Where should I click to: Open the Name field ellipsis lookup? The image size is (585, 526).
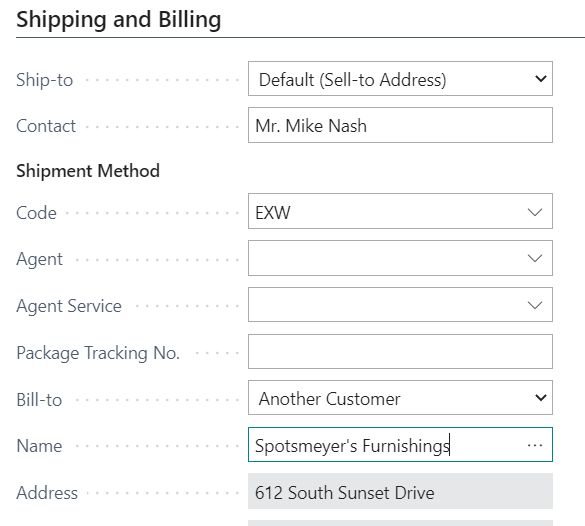point(535,445)
